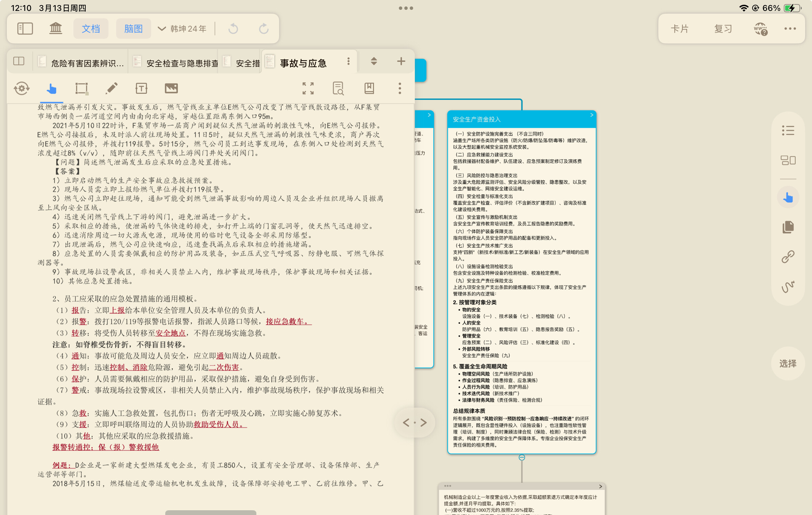Image resolution: width=812 pixels, height=515 pixels.
Task: Open the bookmarks icon
Action: click(x=369, y=88)
